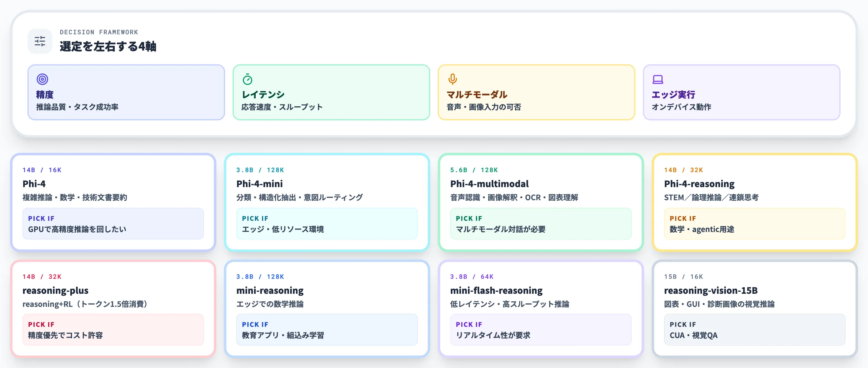Click the sliders icon beside the Decision Framework heading
This screenshot has width=868, height=368.
coord(40,41)
